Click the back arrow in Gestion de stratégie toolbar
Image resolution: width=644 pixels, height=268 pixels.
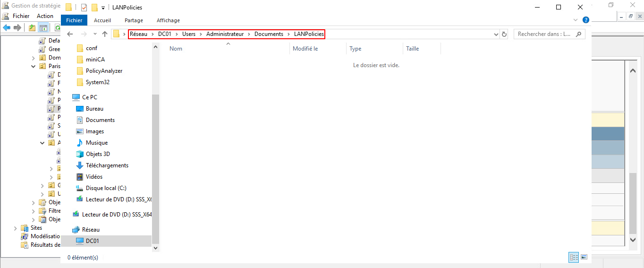point(7,27)
